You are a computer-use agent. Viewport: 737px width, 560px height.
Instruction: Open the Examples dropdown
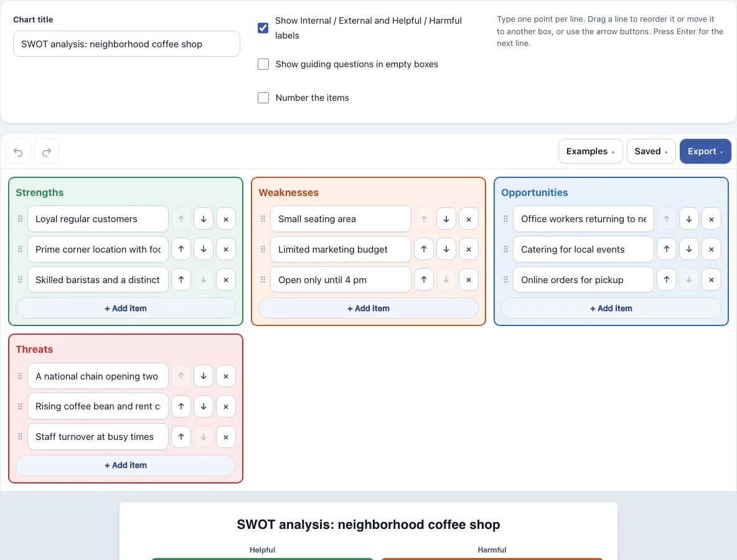click(590, 151)
